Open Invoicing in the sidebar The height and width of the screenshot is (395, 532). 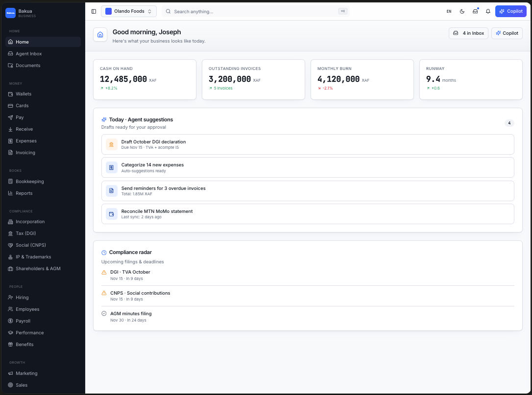[43, 153]
